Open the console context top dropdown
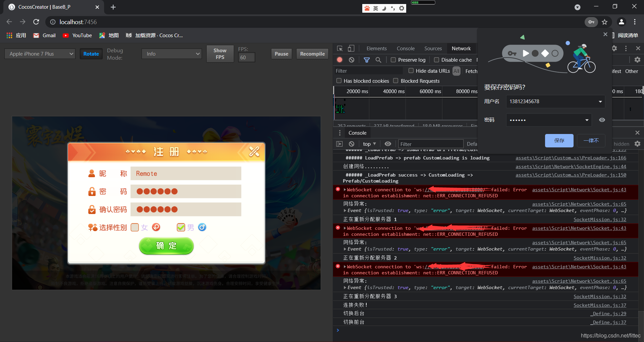The image size is (644, 342). tap(369, 144)
